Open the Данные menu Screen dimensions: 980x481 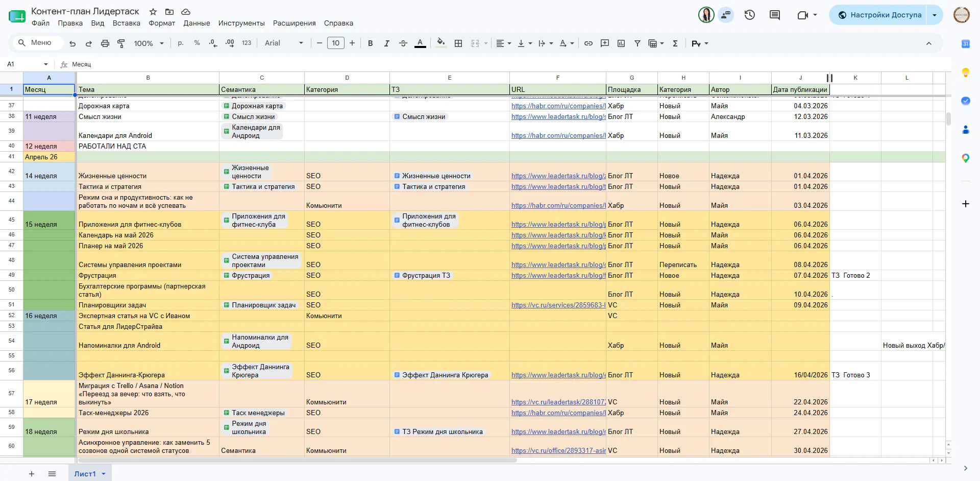pyautogui.click(x=197, y=23)
